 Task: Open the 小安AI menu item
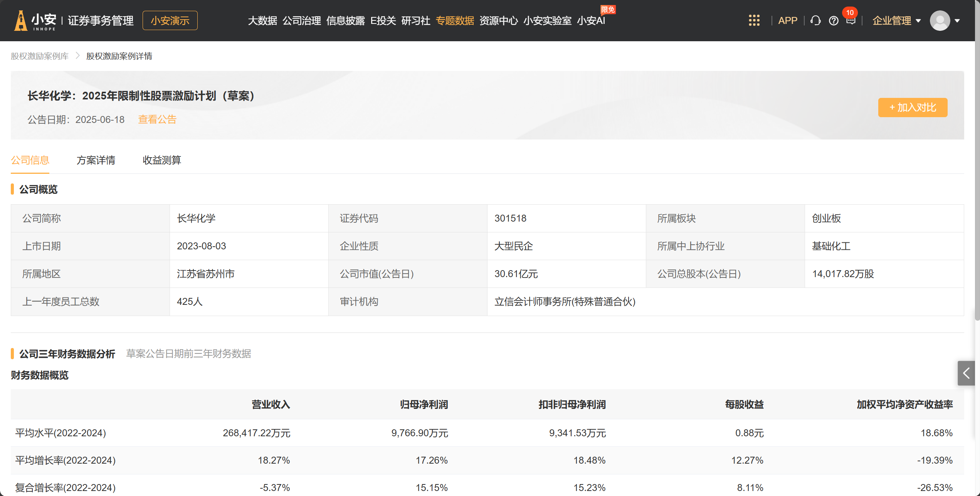(x=591, y=20)
